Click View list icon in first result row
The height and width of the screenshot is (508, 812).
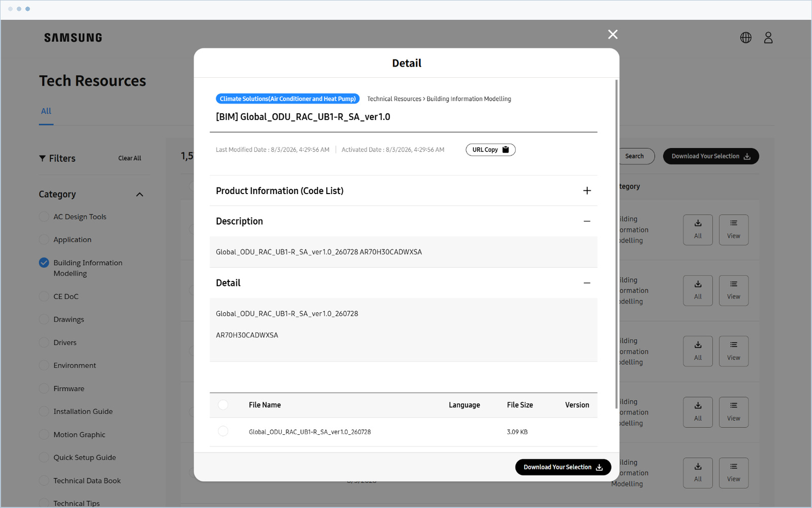point(733,230)
